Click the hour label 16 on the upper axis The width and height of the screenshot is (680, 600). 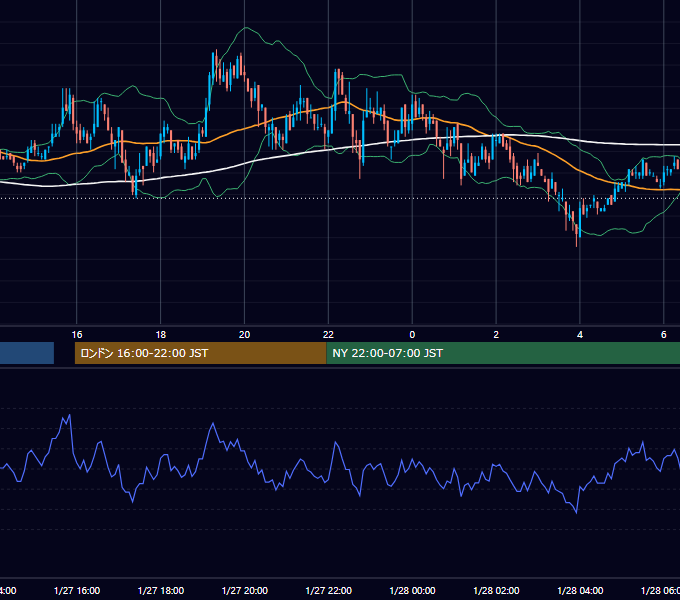point(77,335)
